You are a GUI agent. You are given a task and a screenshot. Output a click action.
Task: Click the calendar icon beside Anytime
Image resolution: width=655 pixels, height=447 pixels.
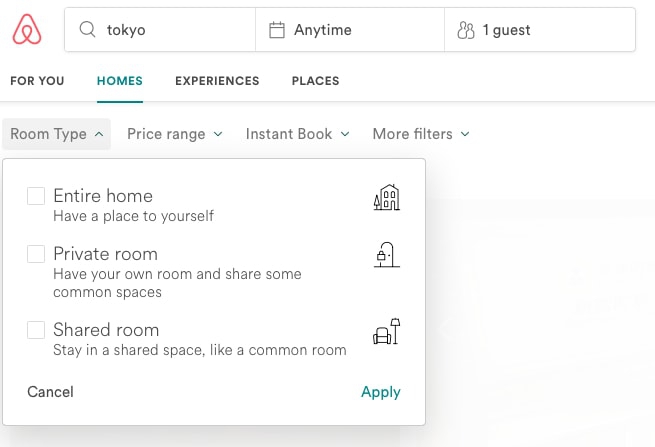pyautogui.click(x=277, y=30)
